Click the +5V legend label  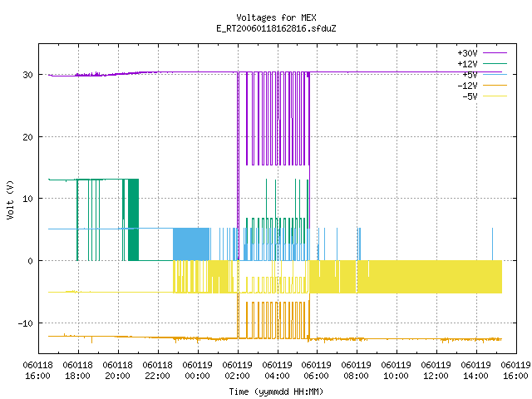click(470, 75)
